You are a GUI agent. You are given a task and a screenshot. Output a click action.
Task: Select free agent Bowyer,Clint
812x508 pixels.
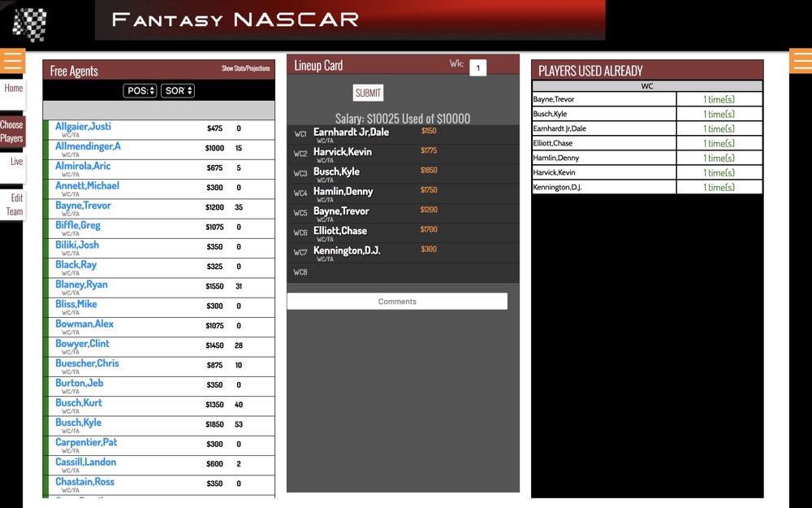[82, 343]
